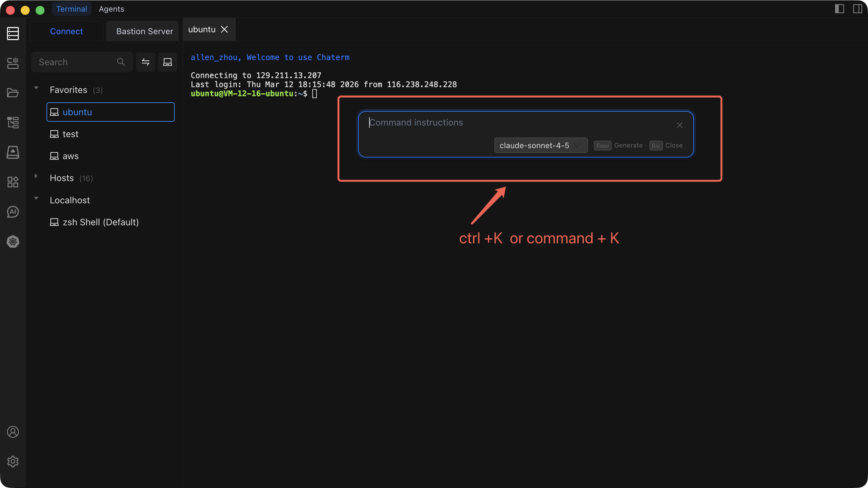Open settings gear icon
The width and height of the screenshot is (868, 488).
pyautogui.click(x=13, y=462)
